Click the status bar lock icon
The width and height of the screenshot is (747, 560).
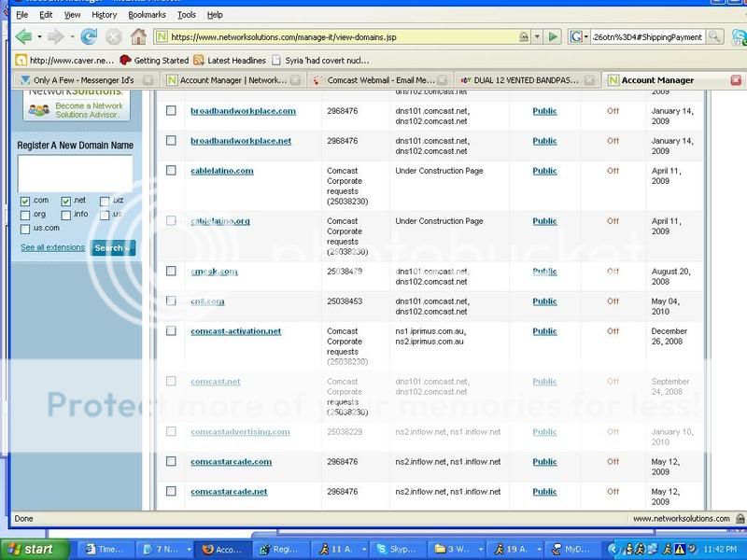point(740,519)
